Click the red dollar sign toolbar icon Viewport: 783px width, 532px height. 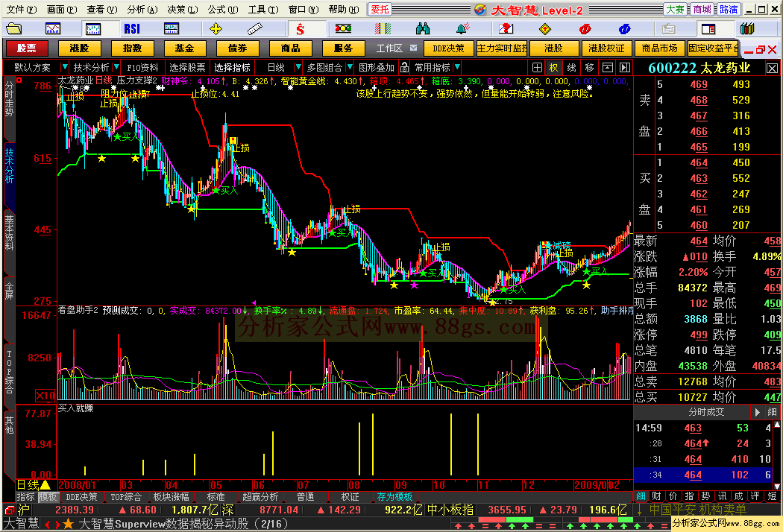pos(300,29)
